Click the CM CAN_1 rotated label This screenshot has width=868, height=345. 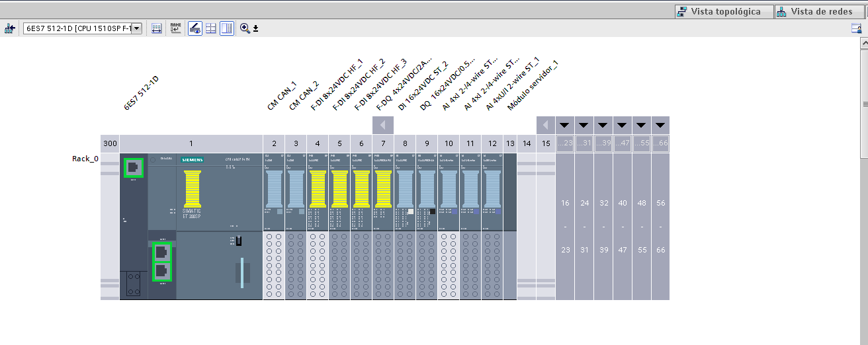(x=282, y=96)
